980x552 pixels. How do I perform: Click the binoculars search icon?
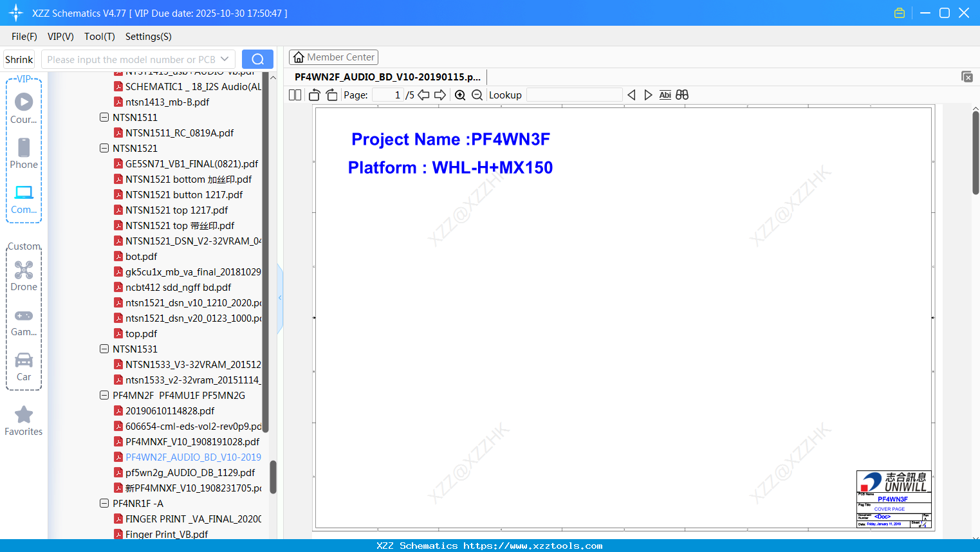682,95
